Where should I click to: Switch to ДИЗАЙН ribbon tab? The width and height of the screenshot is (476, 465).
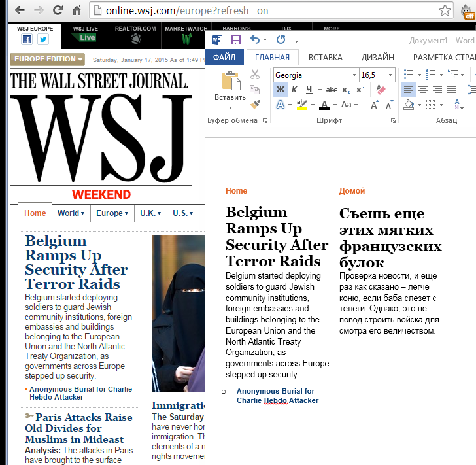(378, 57)
